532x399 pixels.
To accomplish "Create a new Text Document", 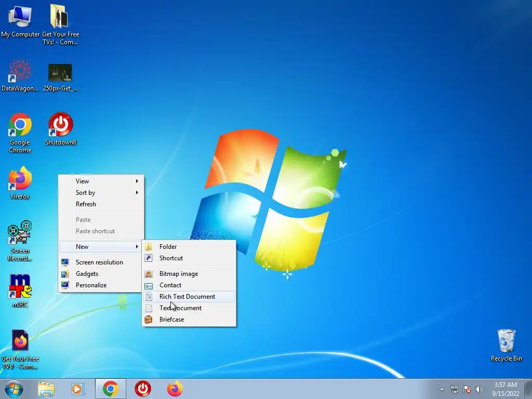I will (189, 308).
